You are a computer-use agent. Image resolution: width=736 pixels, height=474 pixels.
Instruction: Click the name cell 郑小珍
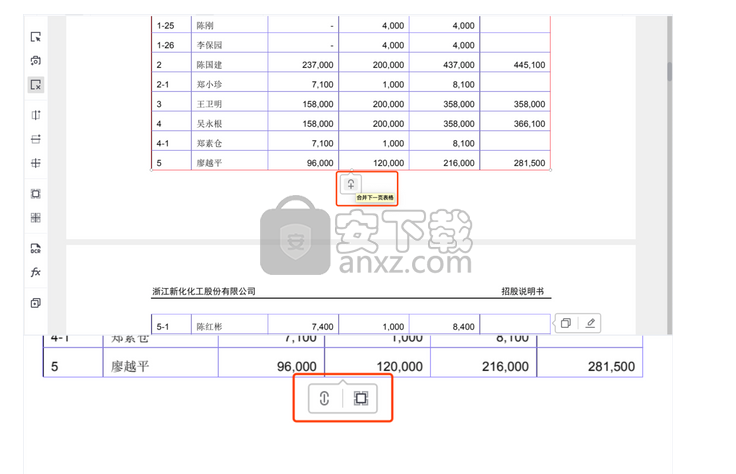point(209,84)
